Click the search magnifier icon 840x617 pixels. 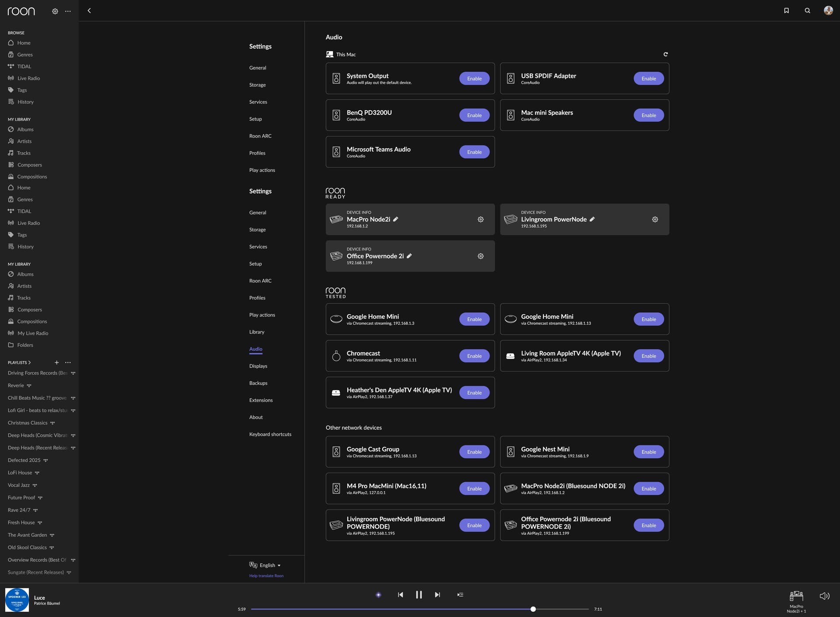[x=807, y=10]
